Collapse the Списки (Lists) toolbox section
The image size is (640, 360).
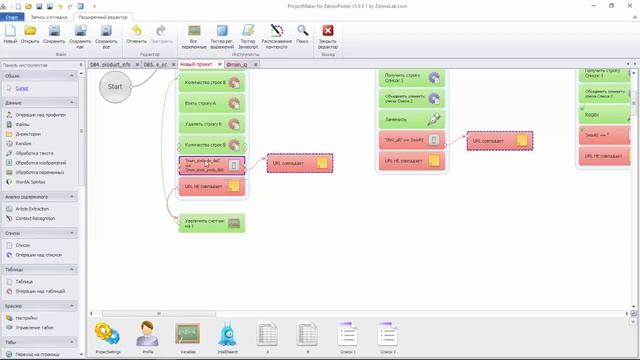(72, 233)
